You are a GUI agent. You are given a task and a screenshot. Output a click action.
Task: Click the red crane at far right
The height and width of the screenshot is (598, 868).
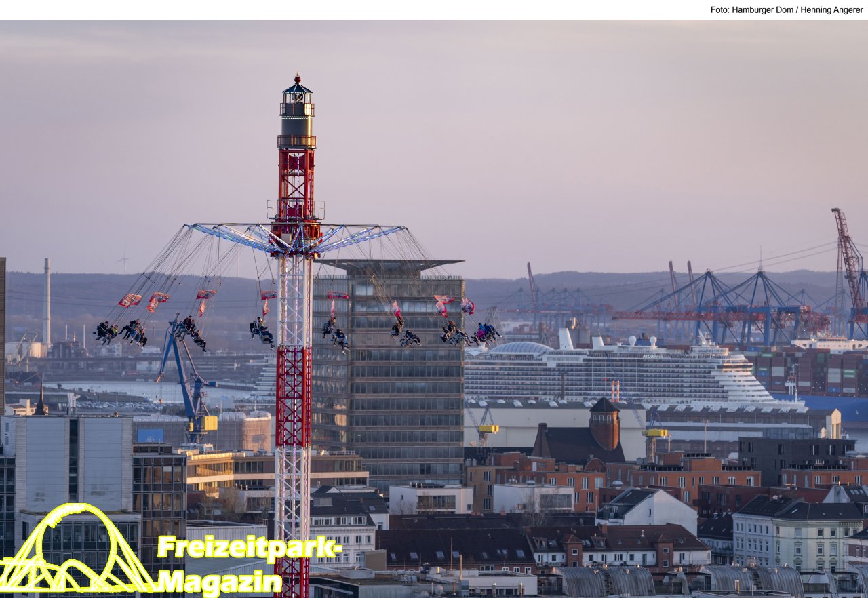[x=849, y=264]
